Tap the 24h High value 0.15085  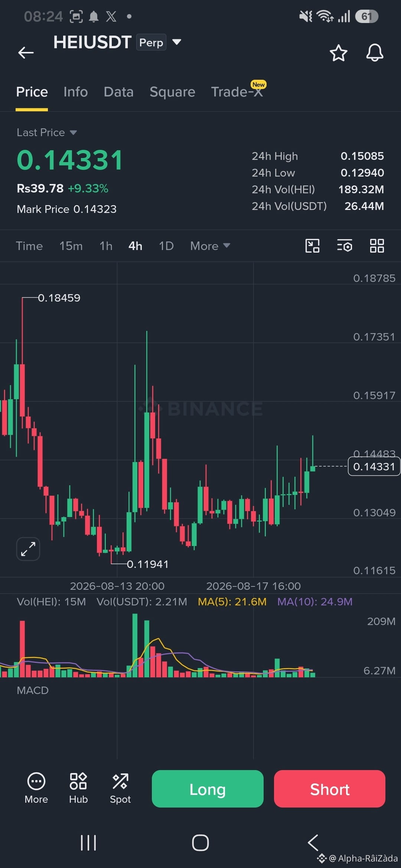tap(362, 156)
